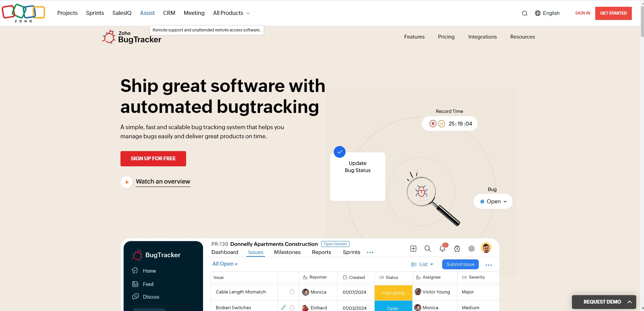
Task: Click Victor Young's avatar in the Assignee column
Action: (418, 292)
